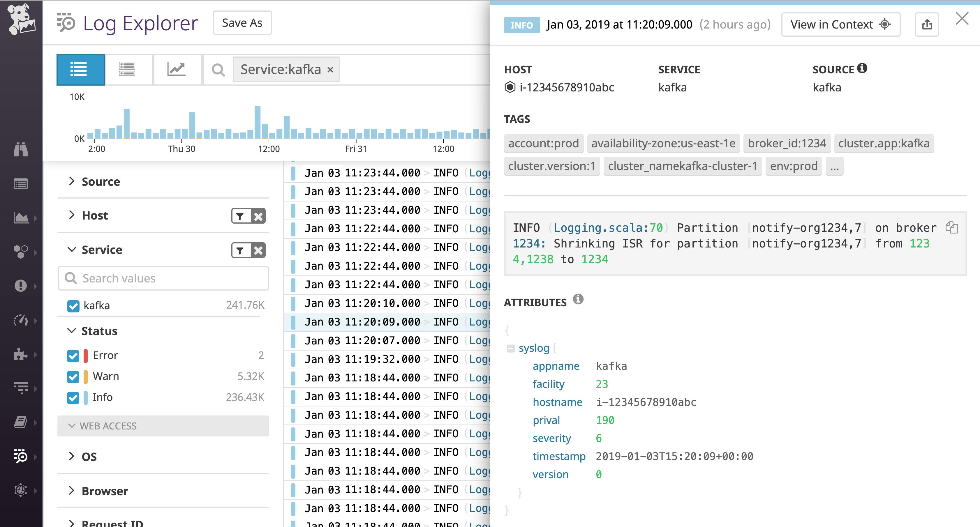Collapse the Service facet section
Image resolution: width=980 pixels, height=527 pixels.
coord(72,250)
